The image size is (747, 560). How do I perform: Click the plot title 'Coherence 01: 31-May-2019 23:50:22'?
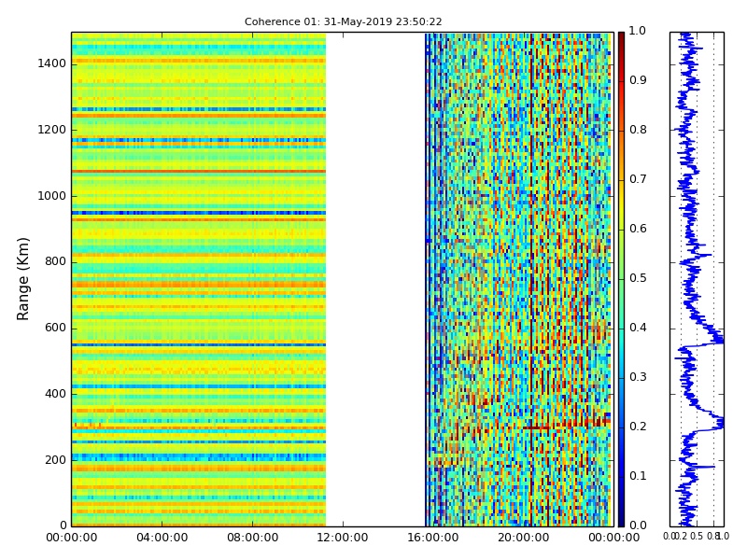pos(343,21)
